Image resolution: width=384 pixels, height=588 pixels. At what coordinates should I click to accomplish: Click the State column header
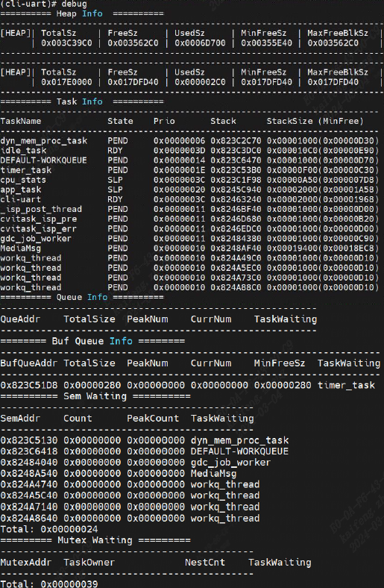pyautogui.click(x=120, y=121)
